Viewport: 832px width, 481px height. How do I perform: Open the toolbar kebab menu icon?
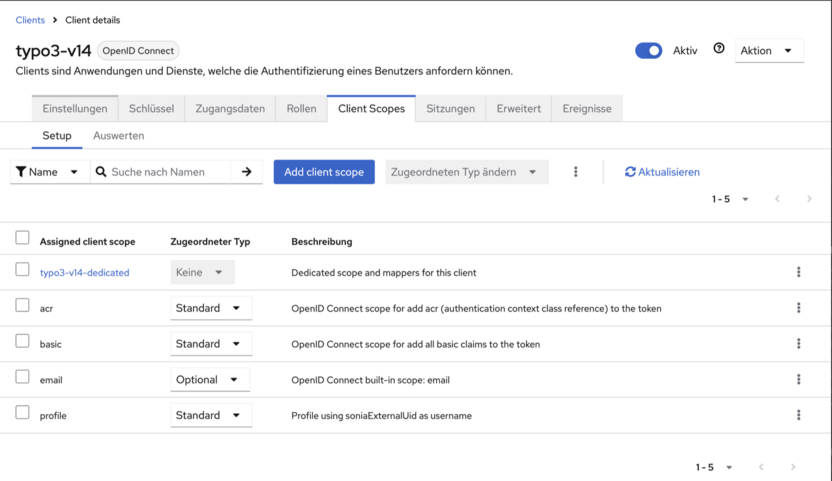coord(576,172)
